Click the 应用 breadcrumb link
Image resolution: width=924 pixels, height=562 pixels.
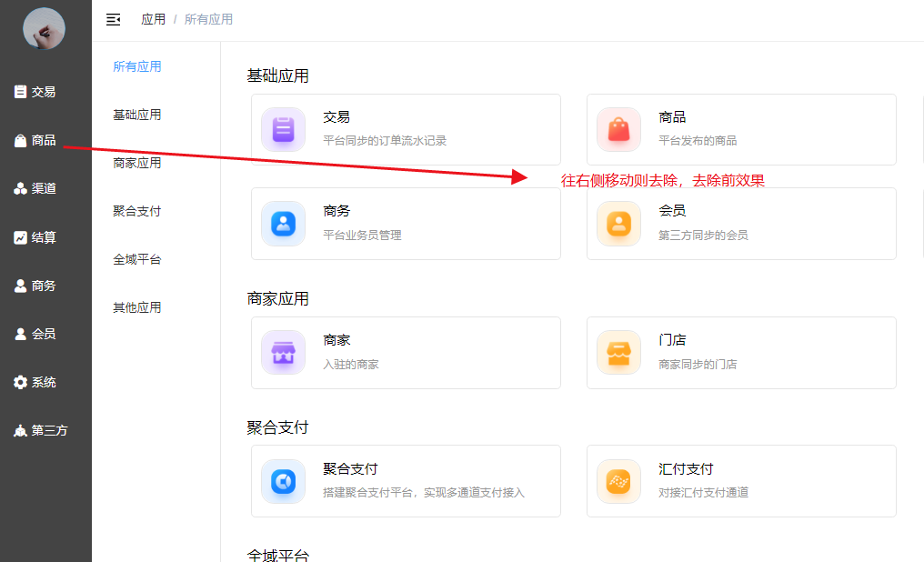[x=153, y=19]
